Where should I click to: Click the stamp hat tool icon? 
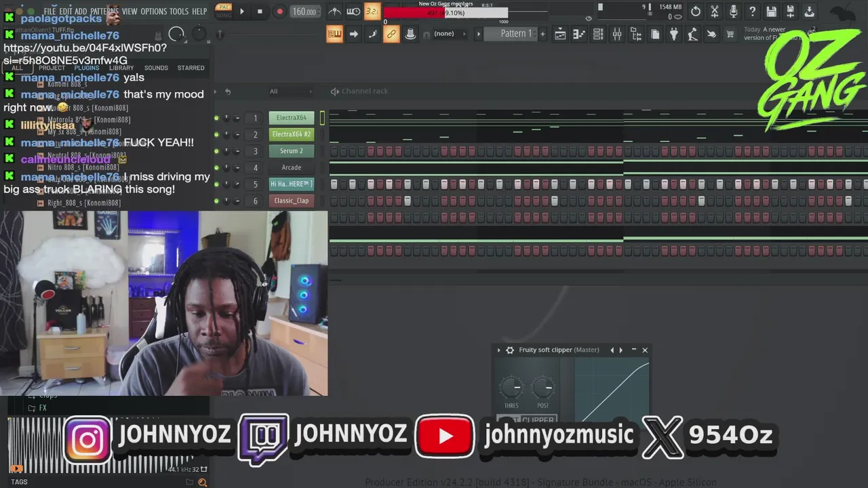(410, 34)
